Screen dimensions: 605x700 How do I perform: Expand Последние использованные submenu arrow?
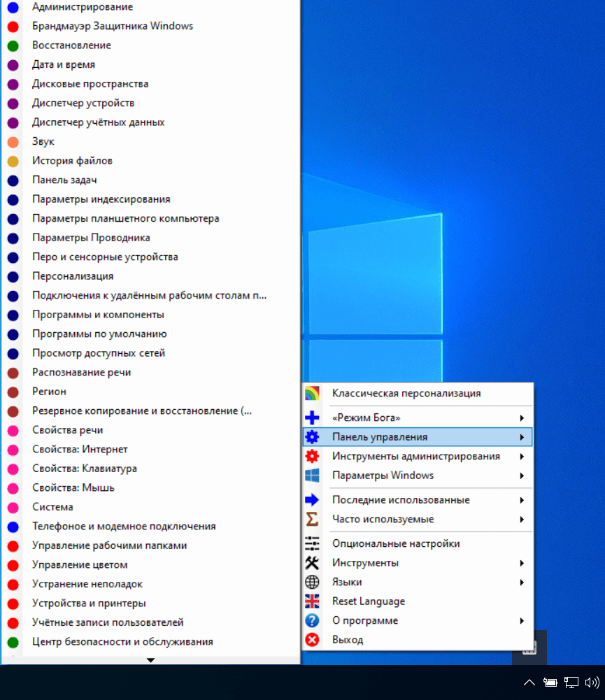[522, 500]
